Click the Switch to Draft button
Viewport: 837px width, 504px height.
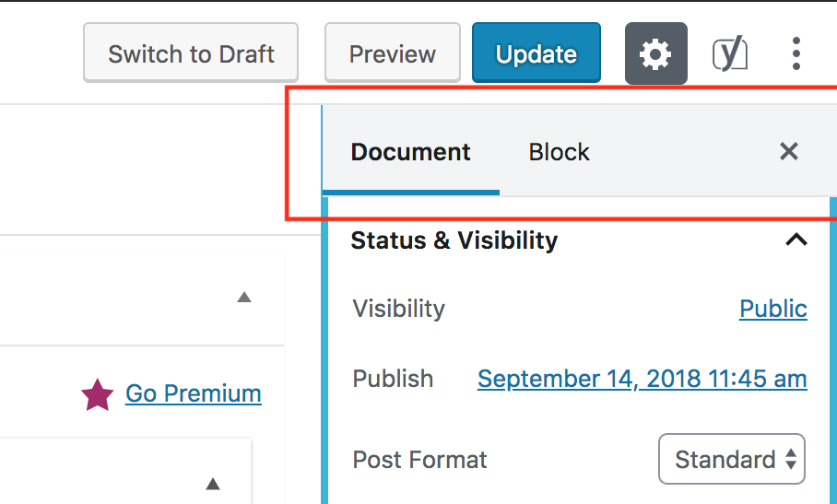click(x=191, y=54)
